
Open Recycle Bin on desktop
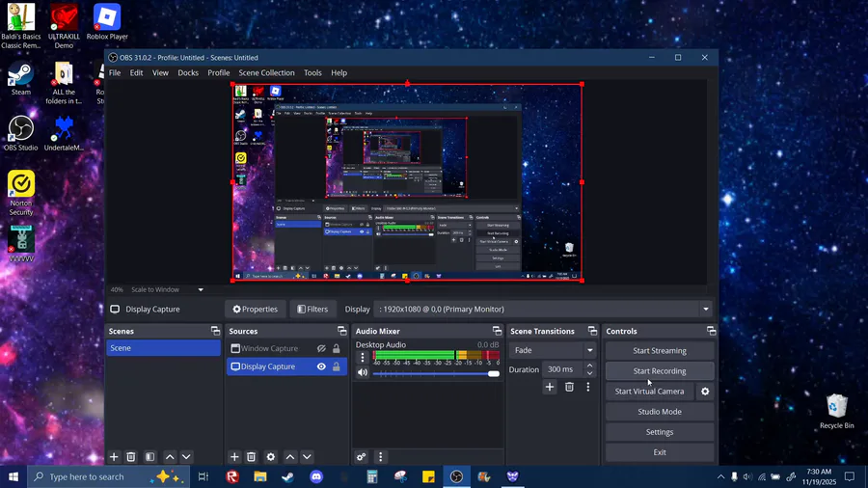(x=836, y=412)
